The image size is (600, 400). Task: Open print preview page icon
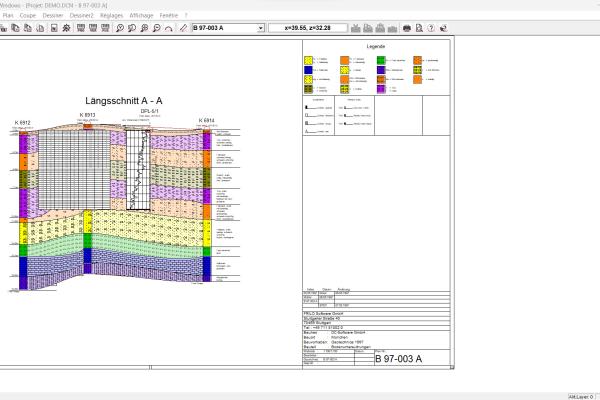click(421, 28)
